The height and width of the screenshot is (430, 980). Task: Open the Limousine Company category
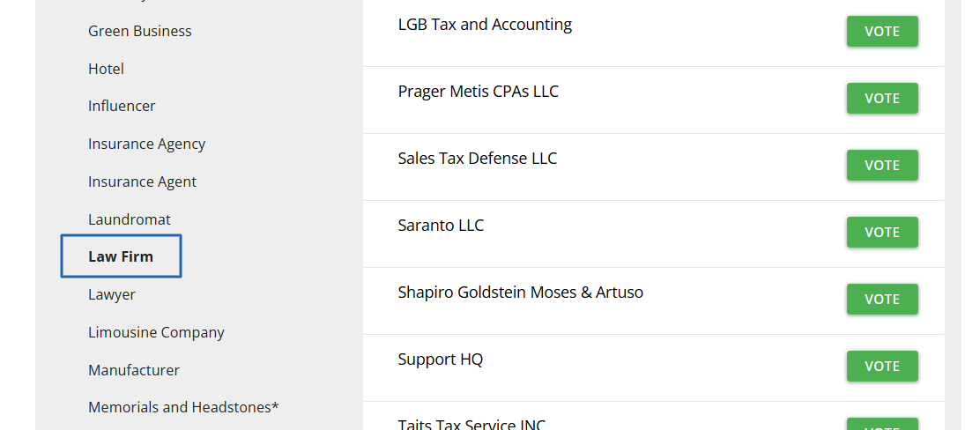[x=156, y=332]
